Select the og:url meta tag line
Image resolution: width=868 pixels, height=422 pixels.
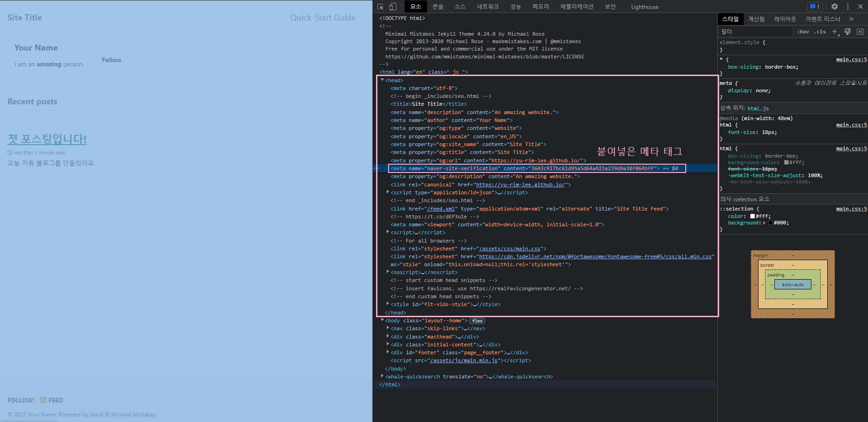(488, 160)
